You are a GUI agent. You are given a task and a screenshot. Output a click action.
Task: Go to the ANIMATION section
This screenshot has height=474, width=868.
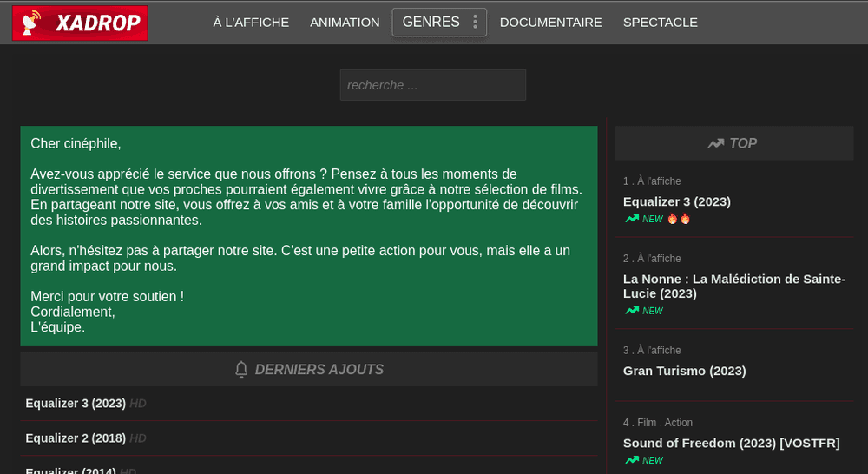[x=345, y=23]
